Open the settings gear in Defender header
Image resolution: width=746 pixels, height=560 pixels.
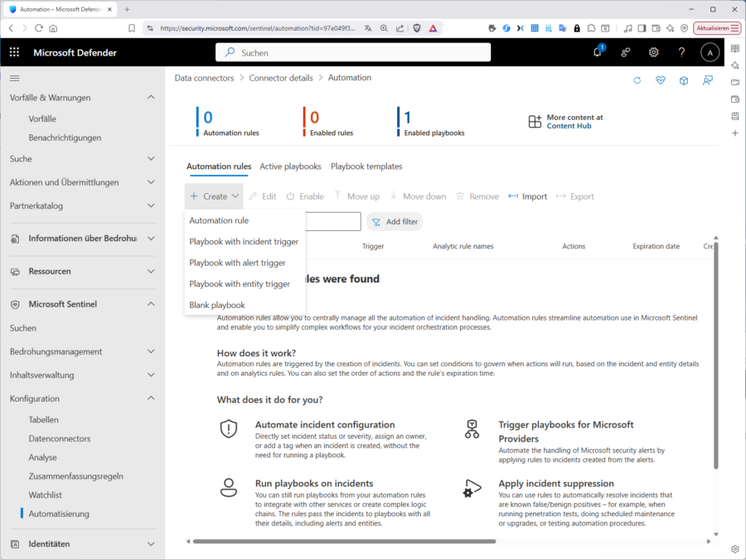click(653, 52)
